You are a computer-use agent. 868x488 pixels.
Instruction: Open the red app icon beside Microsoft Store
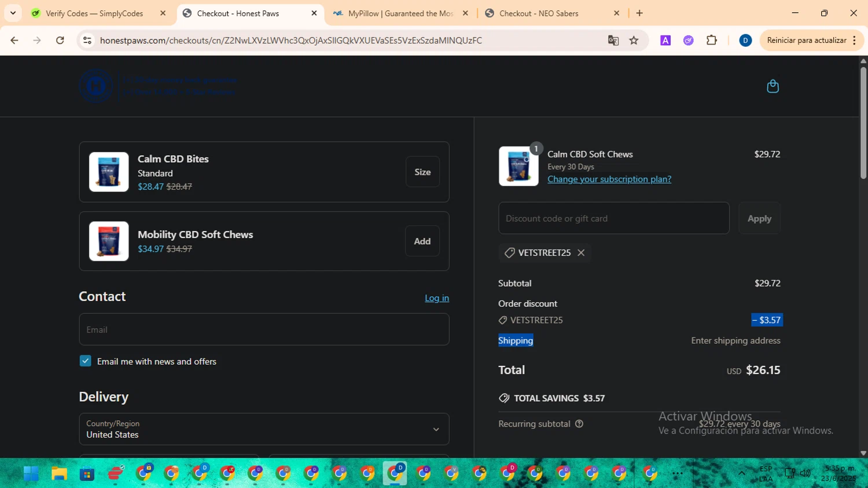tap(116, 474)
